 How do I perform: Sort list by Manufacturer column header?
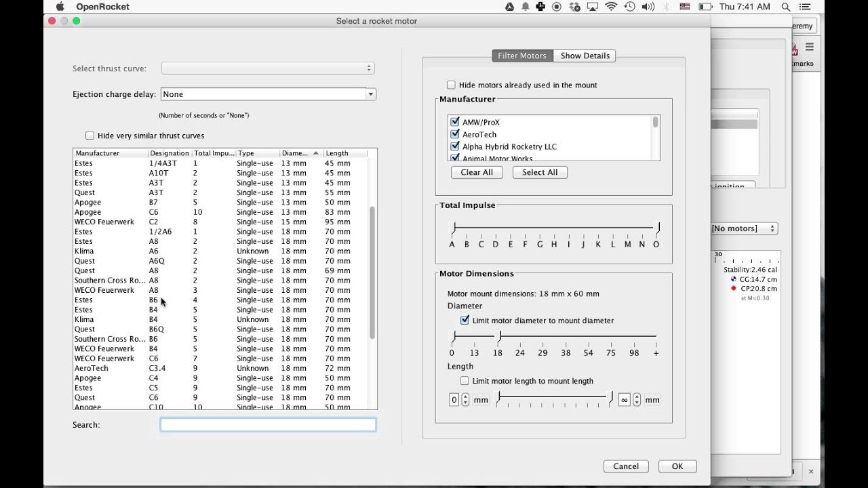click(x=111, y=153)
